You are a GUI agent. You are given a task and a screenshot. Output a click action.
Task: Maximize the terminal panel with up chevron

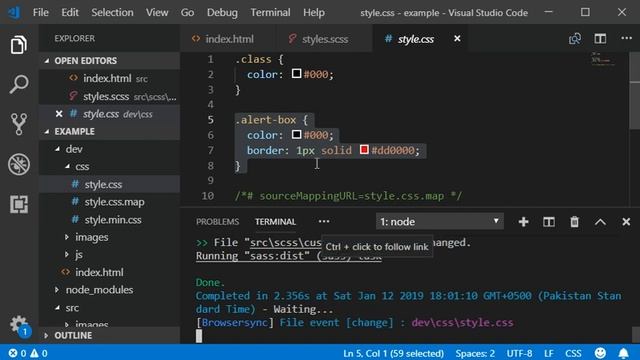tap(600, 222)
